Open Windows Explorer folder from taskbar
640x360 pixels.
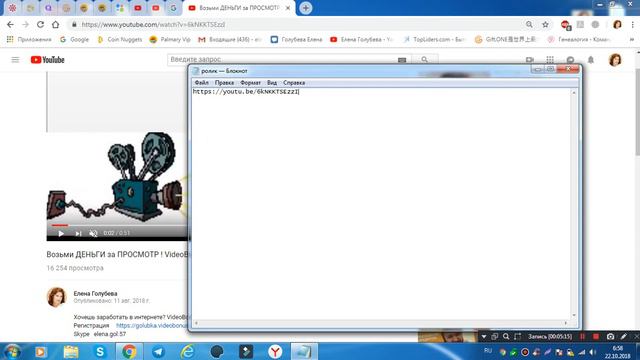71,351
